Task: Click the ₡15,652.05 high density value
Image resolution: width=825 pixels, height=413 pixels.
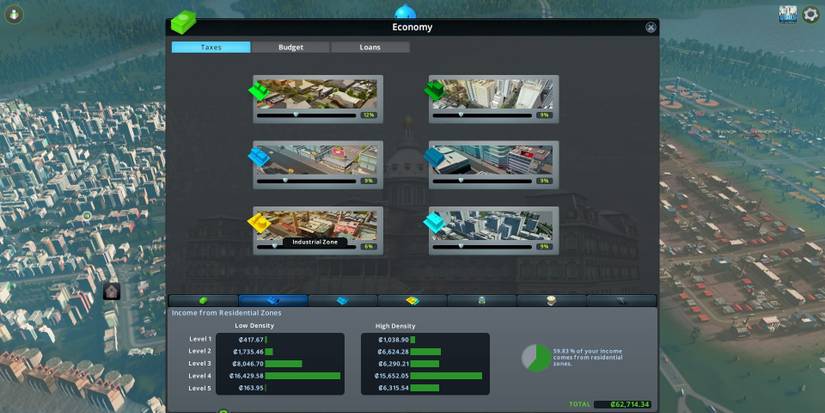Action: pos(391,376)
